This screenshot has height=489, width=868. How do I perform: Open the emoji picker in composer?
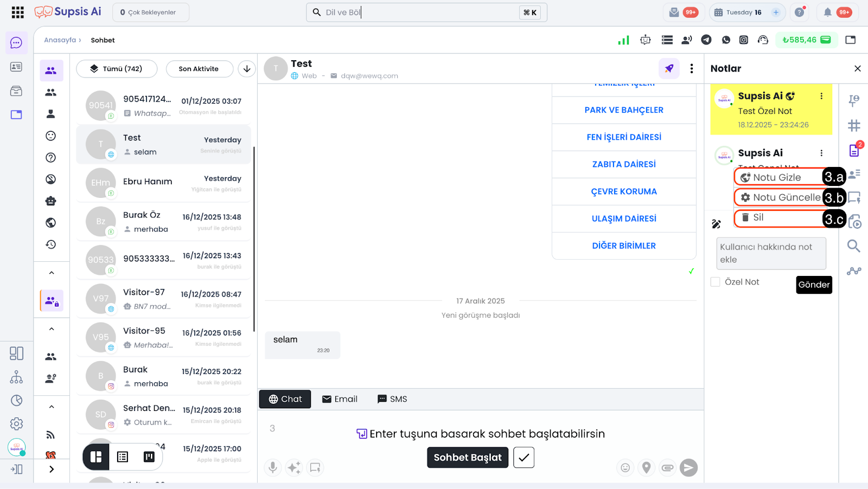point(625,467)
